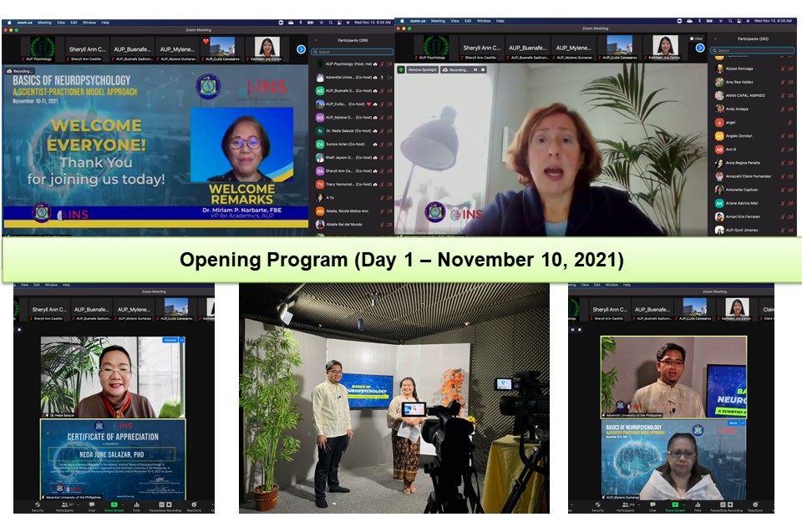Toggle Andy Andaya's video camera icon
The height and width of the screenshot is (532, 802).
(790, 109)
